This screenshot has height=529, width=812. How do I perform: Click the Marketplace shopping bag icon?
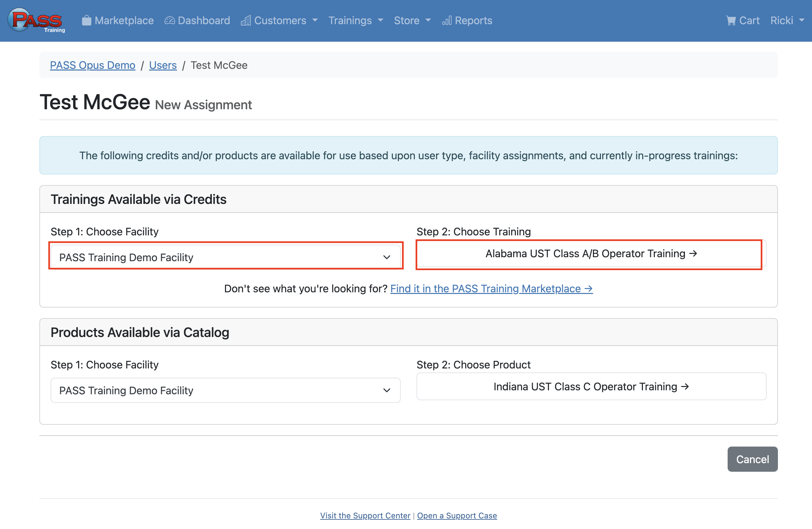(87, 21)
